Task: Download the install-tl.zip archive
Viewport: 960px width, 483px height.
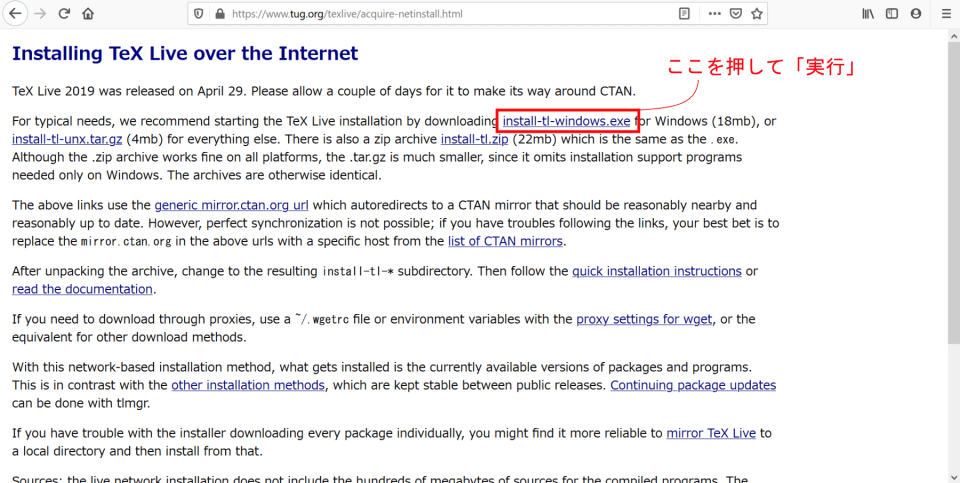Action: click(474, 139)
